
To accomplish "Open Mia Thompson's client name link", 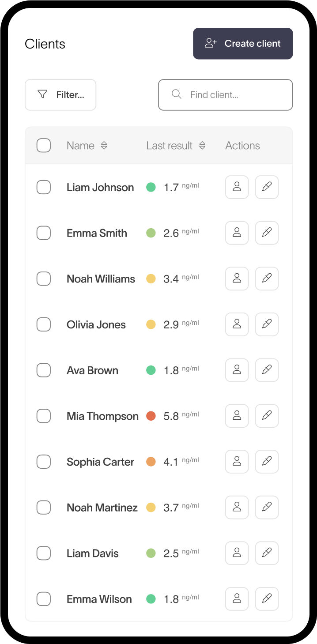I will click(x=102, y=416).
